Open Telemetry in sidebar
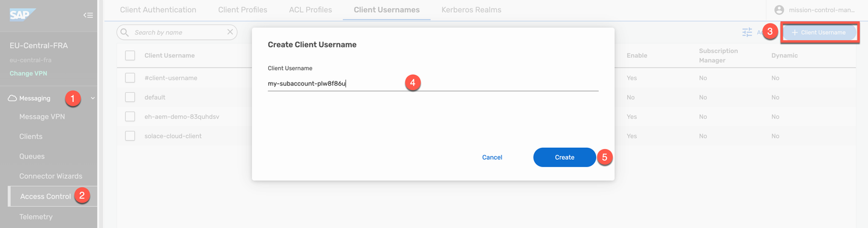Screen dimensions: 868x228 click(36, 217)
